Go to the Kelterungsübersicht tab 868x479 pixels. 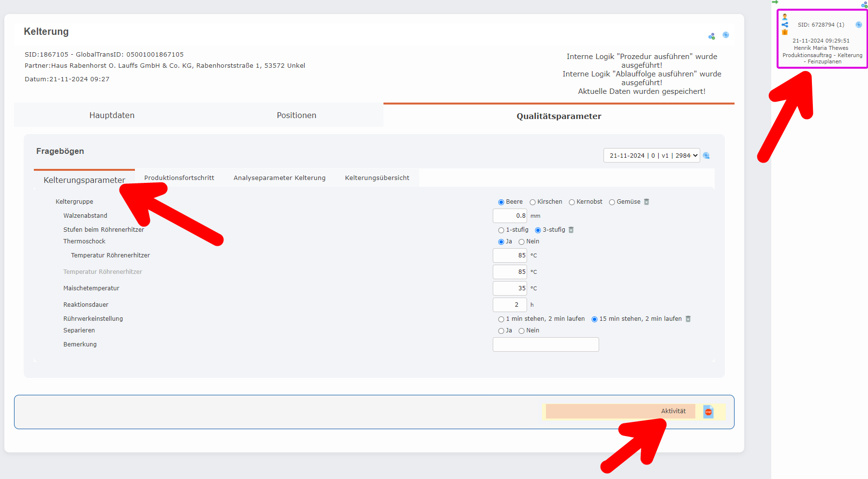377,178
